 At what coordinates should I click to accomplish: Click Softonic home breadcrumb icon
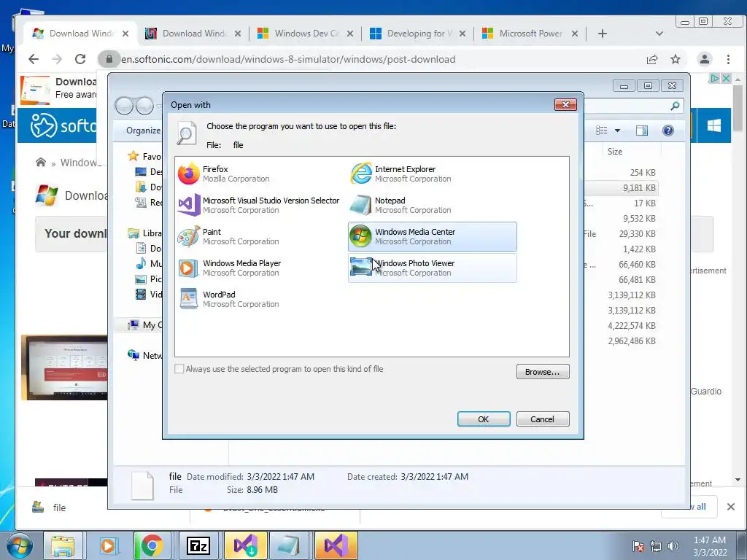(41, 163)
